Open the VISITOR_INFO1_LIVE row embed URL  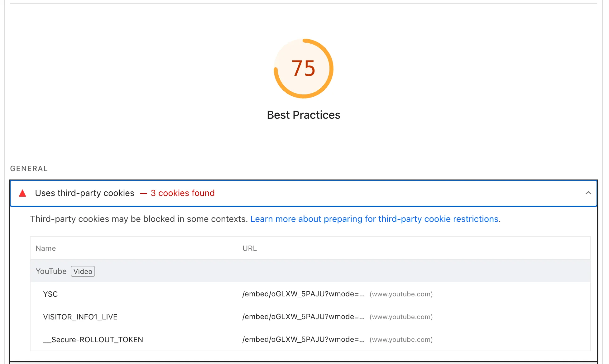point(303,317)
